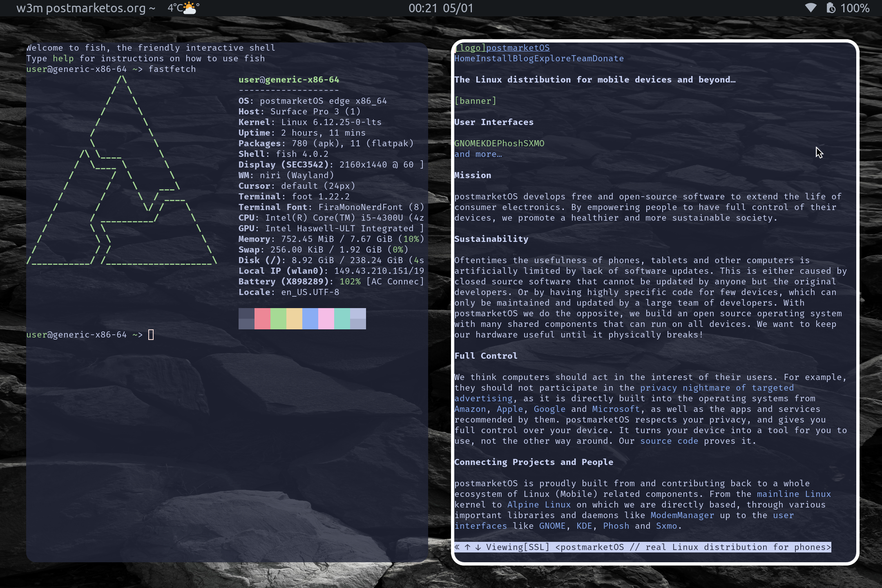This screenshot has width=882, height=588.
Task: Click the window title 'w3m postmarketos.org ~'
Action: (x=86, y=8)
